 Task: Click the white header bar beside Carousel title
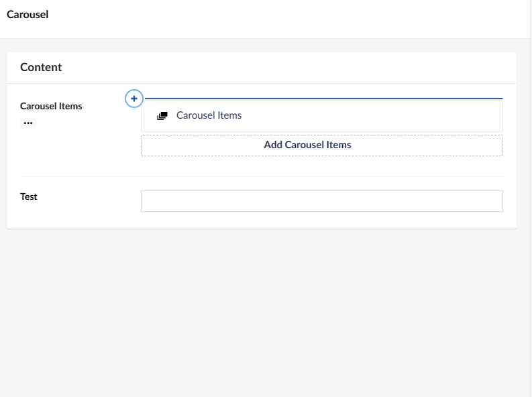pyautogui.click(x=268, y=19)
